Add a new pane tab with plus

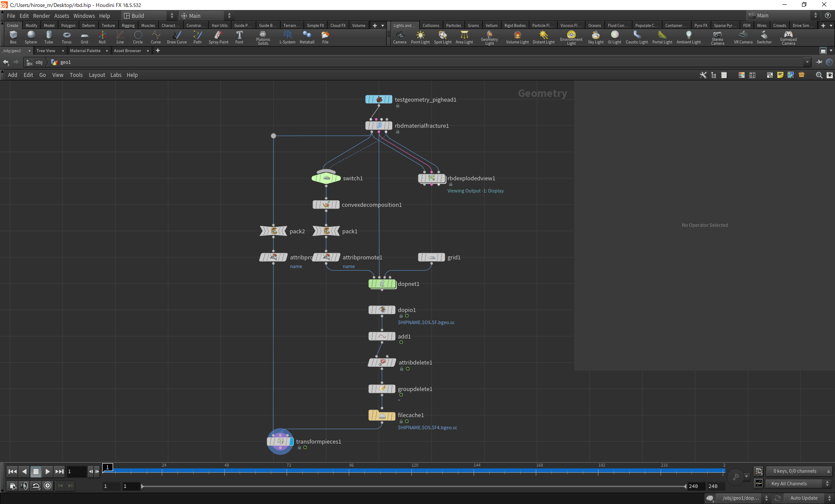[158, 51]
